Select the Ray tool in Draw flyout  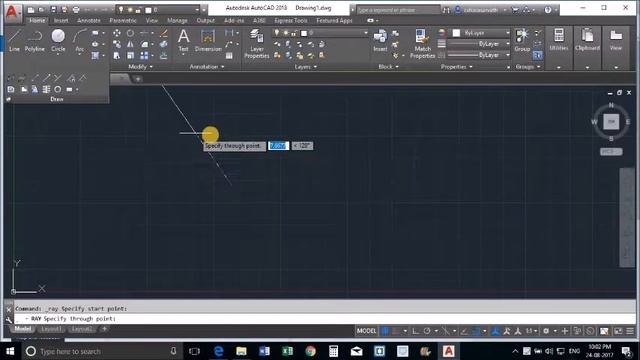(47, 78)
